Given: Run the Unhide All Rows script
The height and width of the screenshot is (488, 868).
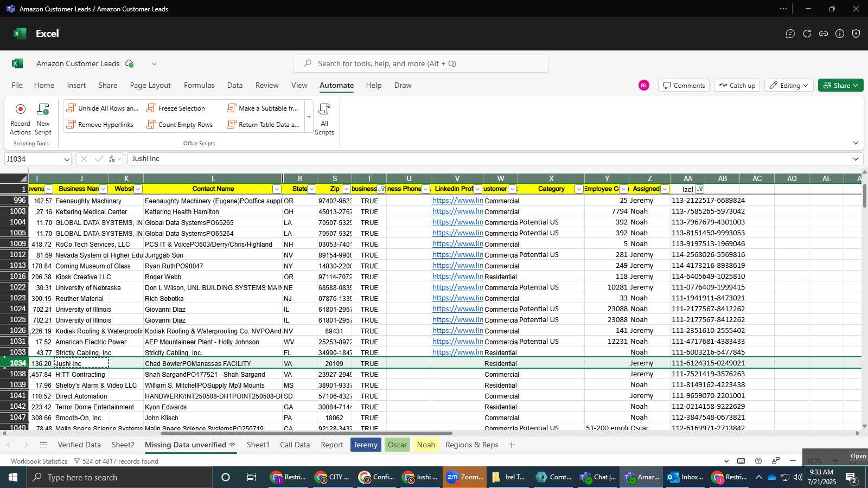Looking at the screenshot, I should [102, 108].
